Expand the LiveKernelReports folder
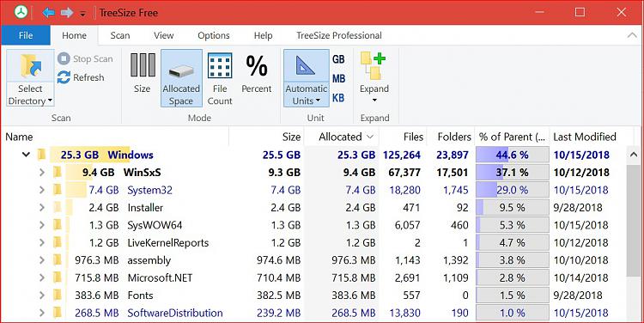Screen dimensions: 644x323 click(x=41, y=242)
